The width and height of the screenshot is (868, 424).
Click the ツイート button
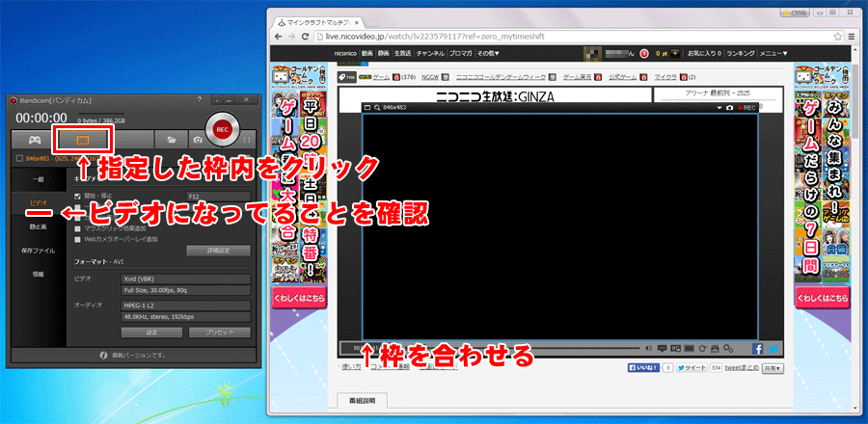[692, 367]
